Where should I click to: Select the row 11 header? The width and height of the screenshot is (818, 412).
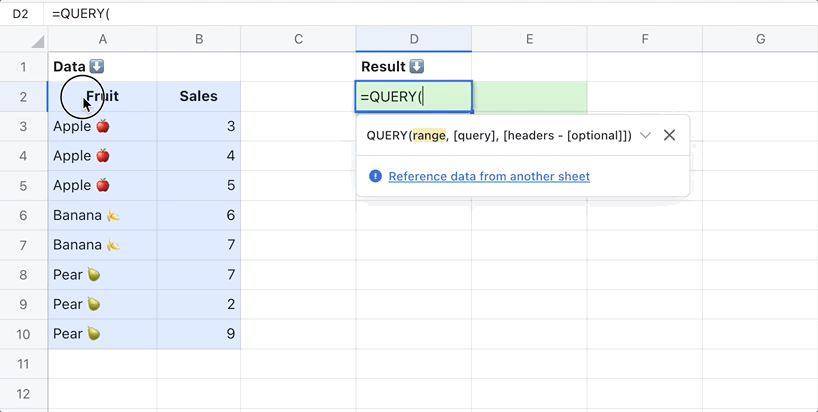point(23,364)
